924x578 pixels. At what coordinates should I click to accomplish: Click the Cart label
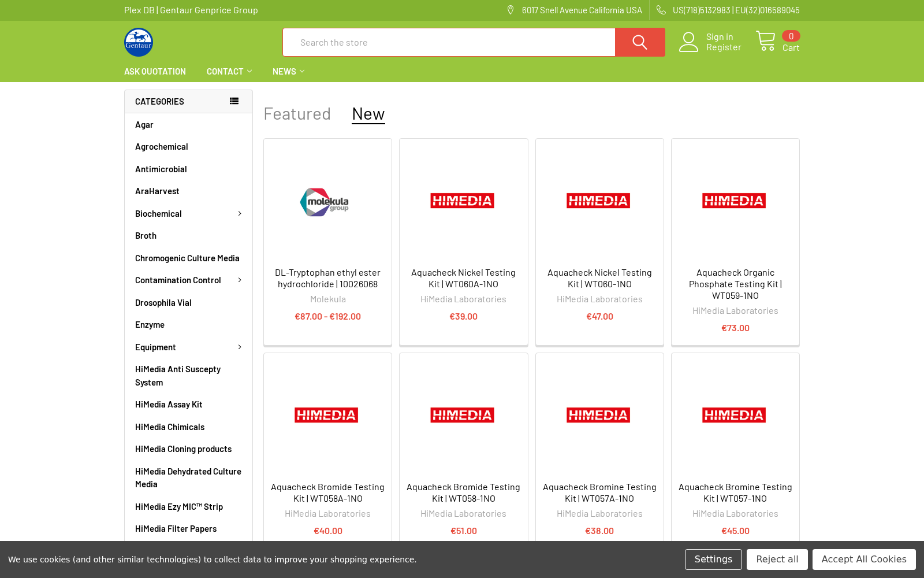tap(791, 48)
